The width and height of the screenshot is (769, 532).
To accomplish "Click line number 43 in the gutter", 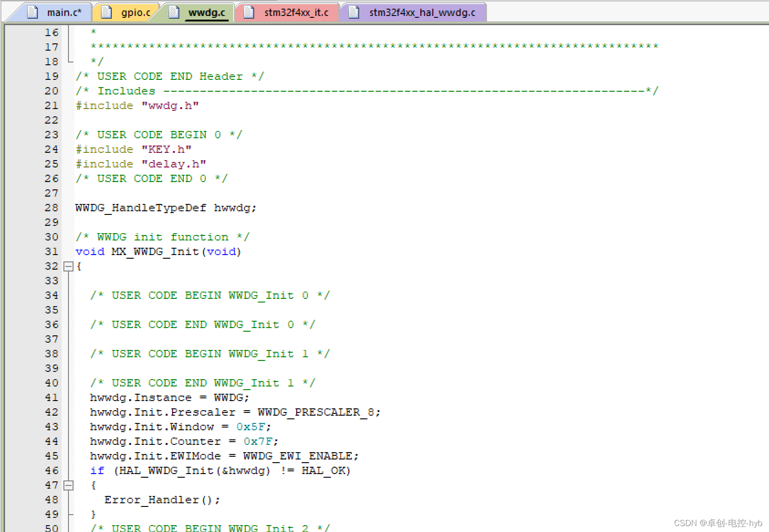I will point(52,427).
